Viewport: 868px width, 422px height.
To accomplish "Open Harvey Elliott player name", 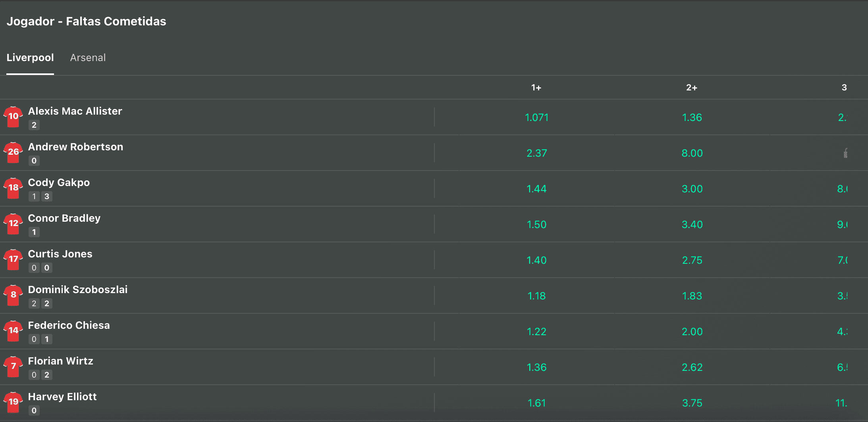I will click(x=62, y=397).
